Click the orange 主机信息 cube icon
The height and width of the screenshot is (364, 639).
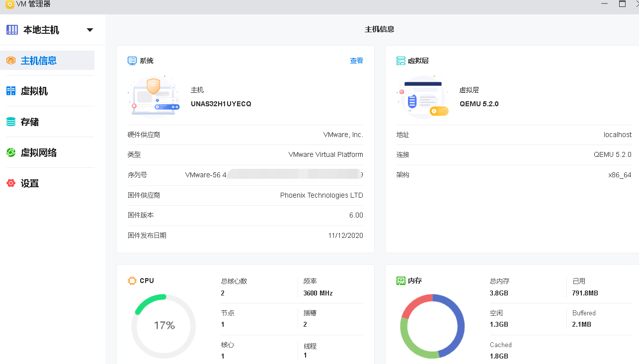coord(11,61)
